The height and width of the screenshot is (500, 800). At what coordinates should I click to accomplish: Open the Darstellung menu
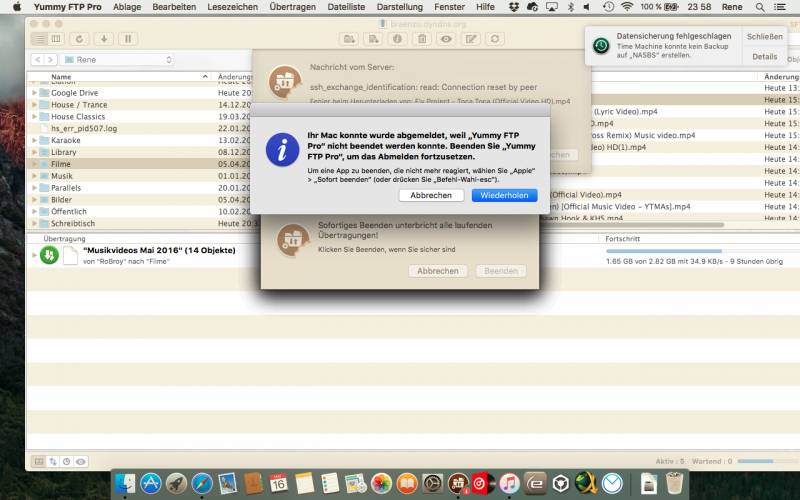[x=399, y=7]
